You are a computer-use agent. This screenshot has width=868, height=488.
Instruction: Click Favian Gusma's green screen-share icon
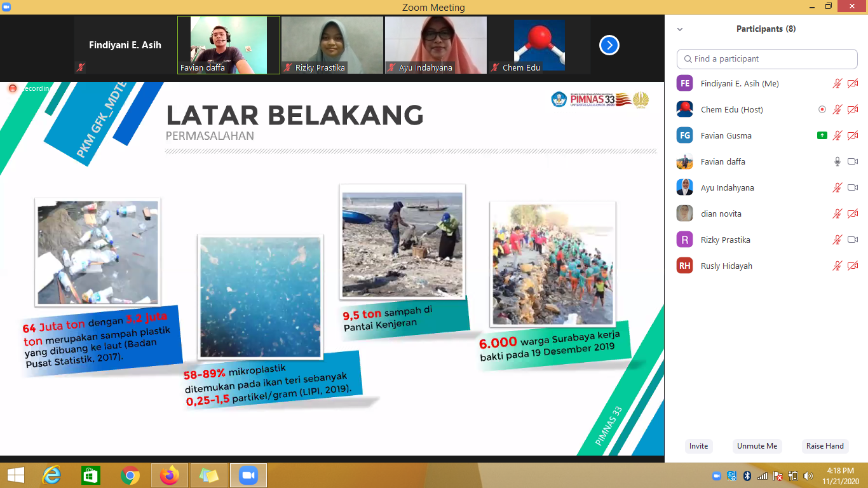click(822, 135)
